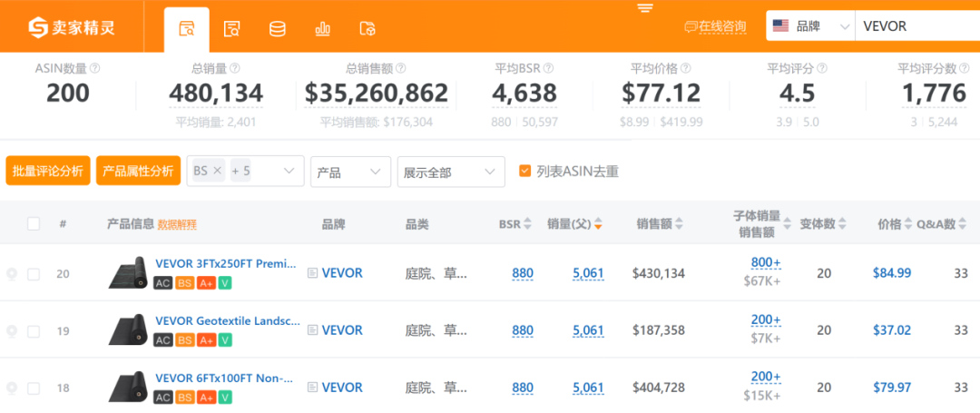The image size is (980, 413).
Task: Click help icon next to 总销量
Action: click(x=235, y=68)
